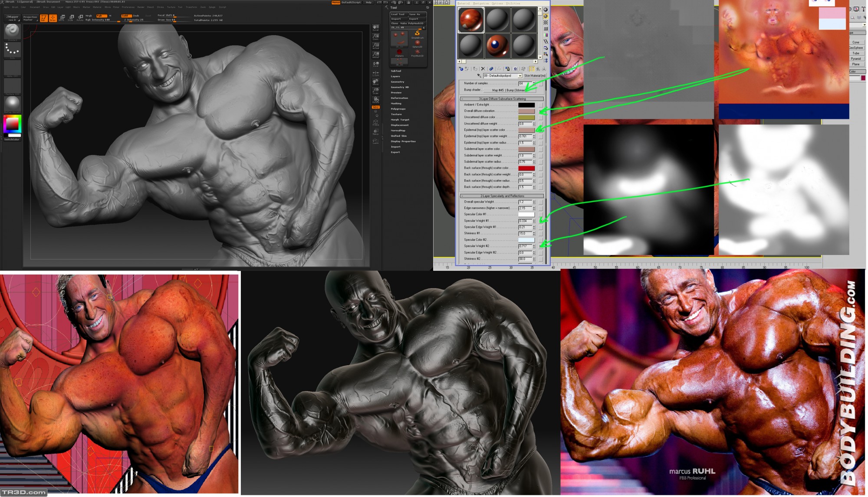Click the Back surface scatter color red swatch
The width and height of the screenshot is (868, 497).
point(526,168)
